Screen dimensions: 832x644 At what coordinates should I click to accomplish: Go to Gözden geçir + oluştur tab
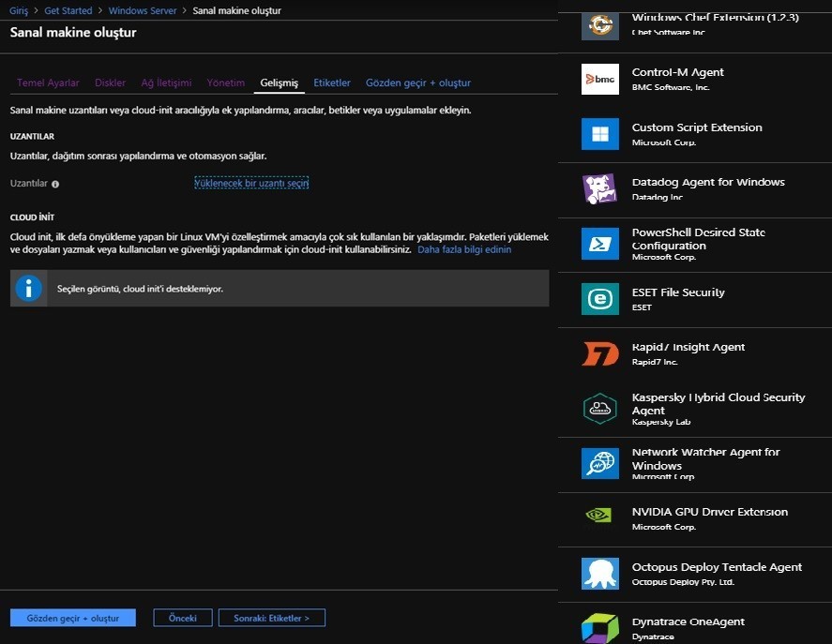(x=418, y=82)
